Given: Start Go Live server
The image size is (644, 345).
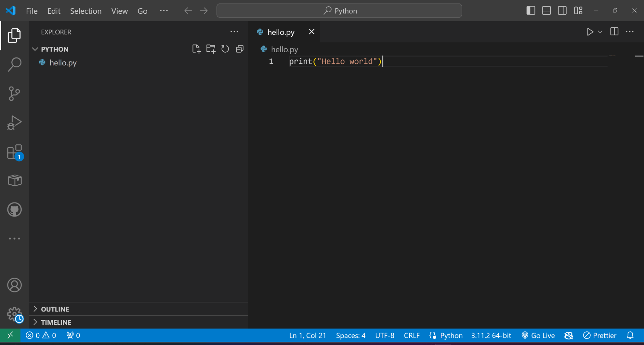Looking at the screenshot, I should (538, 335).
